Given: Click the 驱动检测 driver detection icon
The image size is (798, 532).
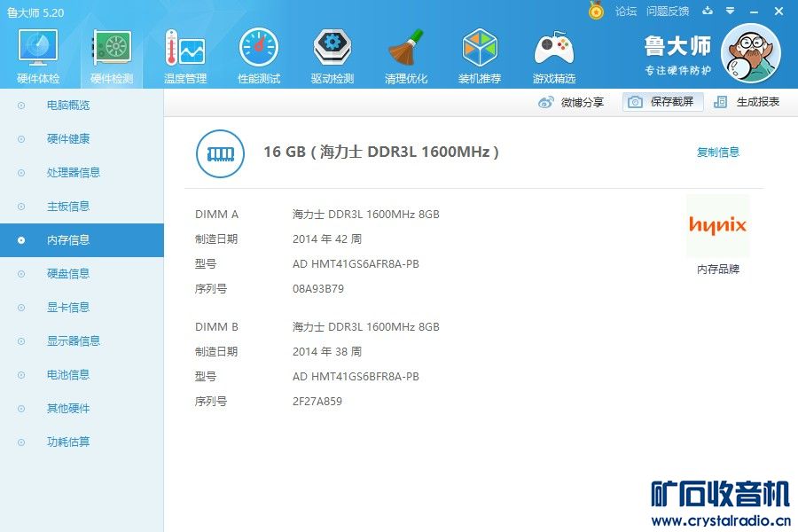Looking at the screenshot, I should tap(332, 49).
